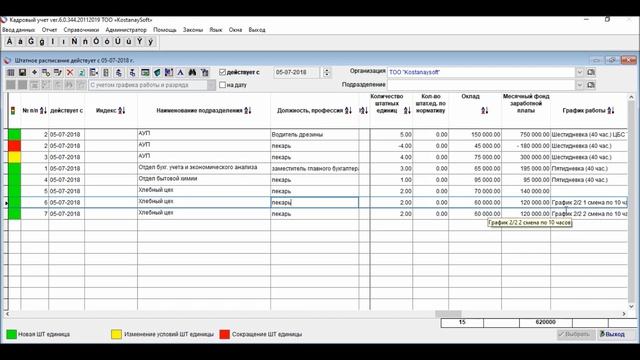Sort by the График работы column
640x360 pixels.
tap(611, 111)
